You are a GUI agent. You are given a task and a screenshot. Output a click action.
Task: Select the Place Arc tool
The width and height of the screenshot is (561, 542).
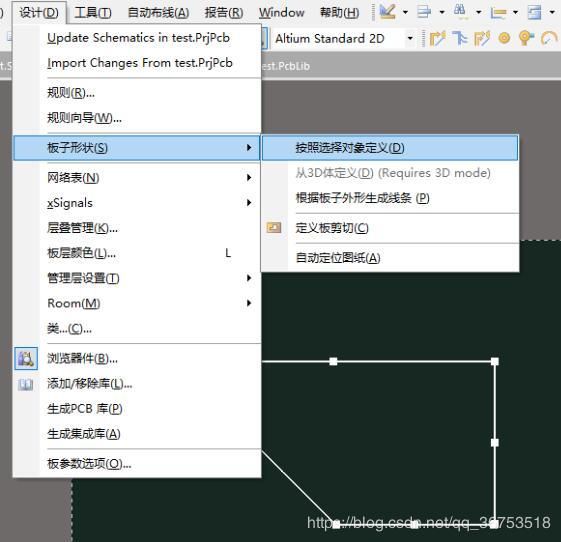coord(549,38)
